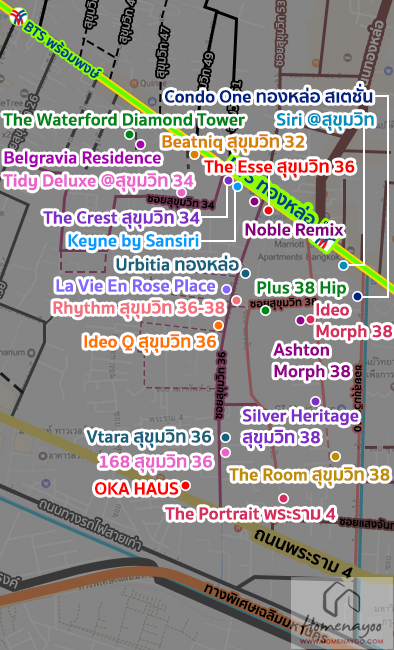Click the BTS Phrom Phong station logo
This screenshot has width=394, height=650.
pos(18,17)
